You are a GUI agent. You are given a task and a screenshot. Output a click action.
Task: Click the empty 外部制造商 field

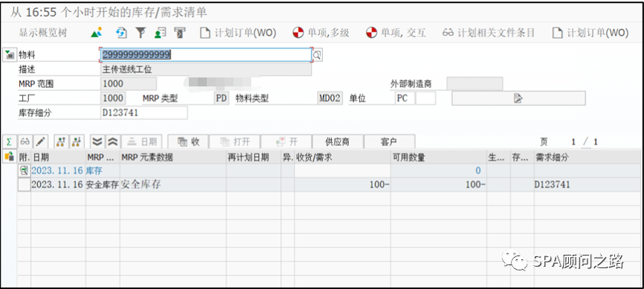pyautogui.click(x=474, y=84)
